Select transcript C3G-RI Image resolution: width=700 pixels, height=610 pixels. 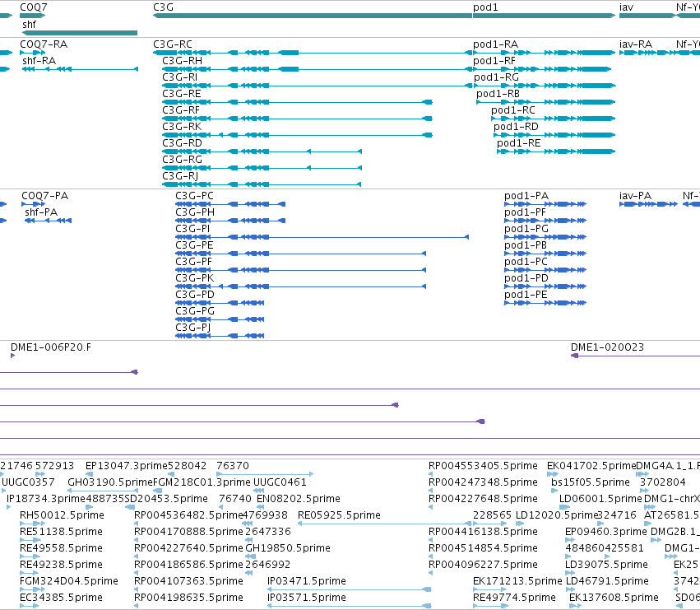[x=180, y=77]
